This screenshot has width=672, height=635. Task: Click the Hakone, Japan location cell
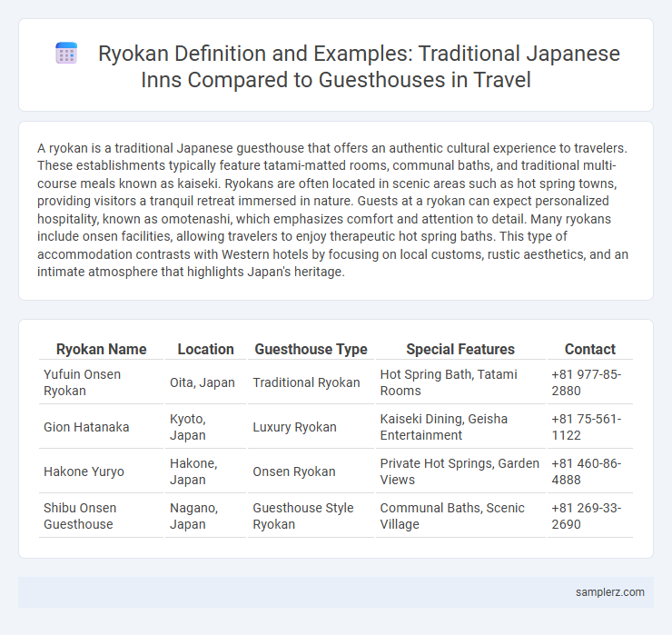pyautogui.click(x=206, y=471)
